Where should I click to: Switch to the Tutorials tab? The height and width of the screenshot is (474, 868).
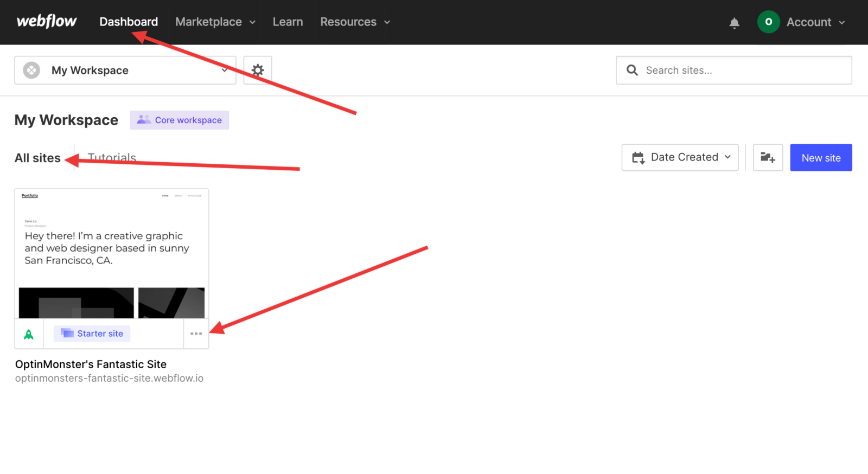pyautogui.click(x=112, y=158)
